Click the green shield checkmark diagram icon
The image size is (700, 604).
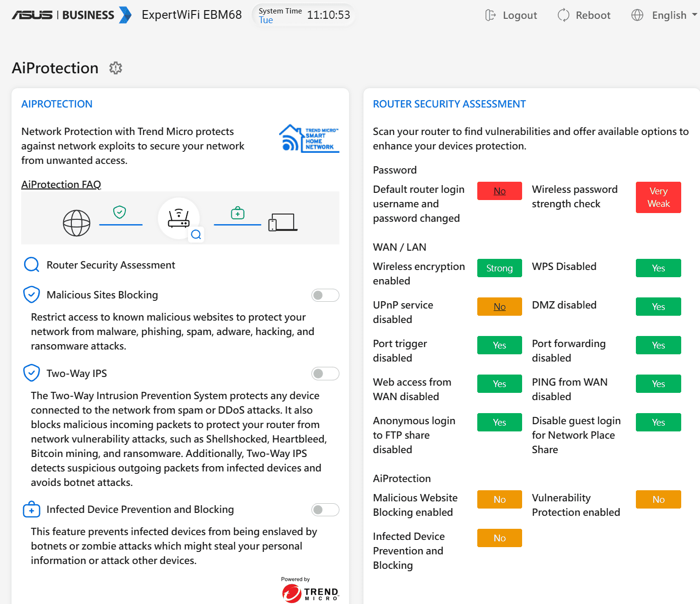click(120, 212)
